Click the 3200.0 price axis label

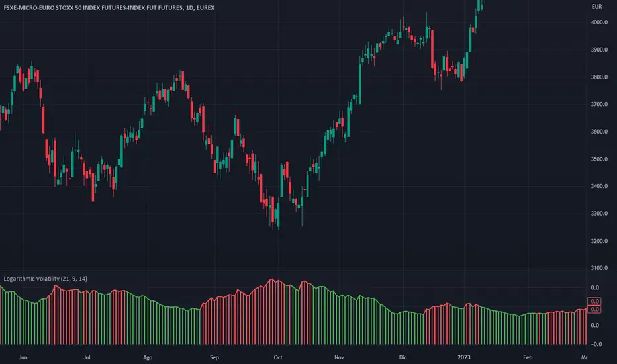pos(599,241)
